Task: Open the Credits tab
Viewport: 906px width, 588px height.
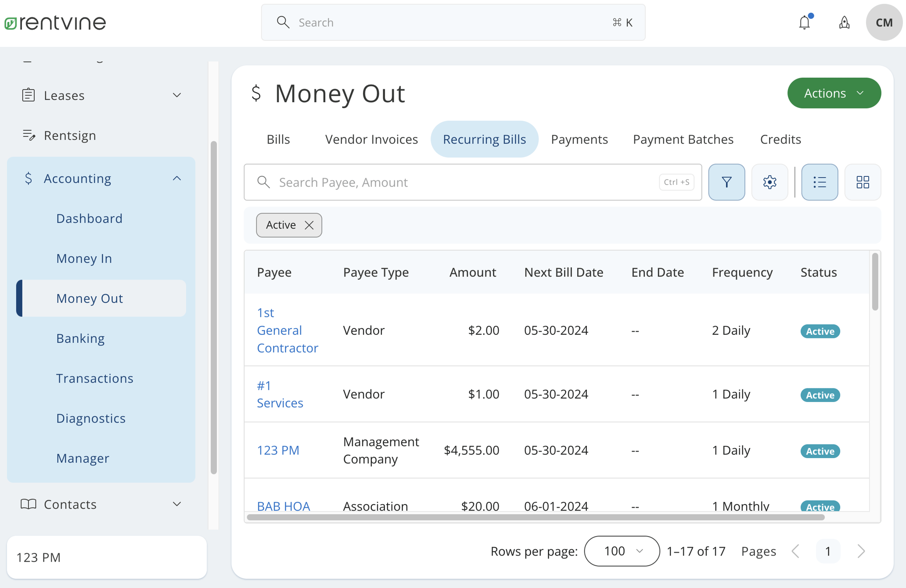Action: pyautogui.click(x=780, y=139)
